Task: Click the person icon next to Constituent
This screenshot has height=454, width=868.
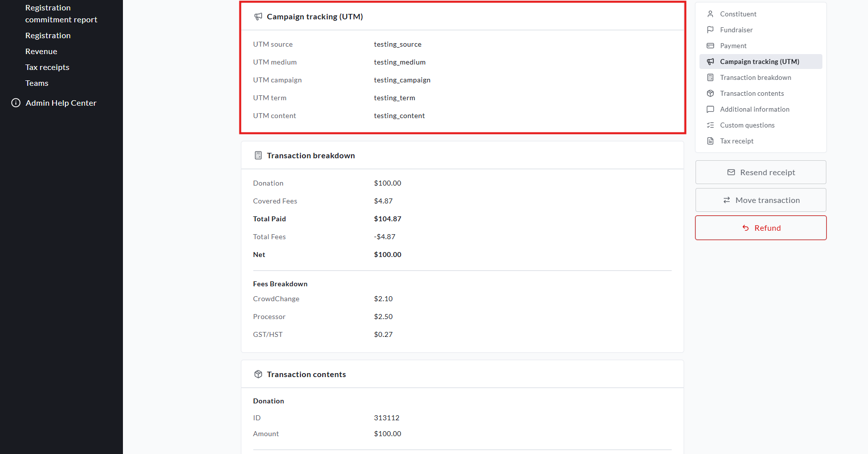Action: coord(710,14)
